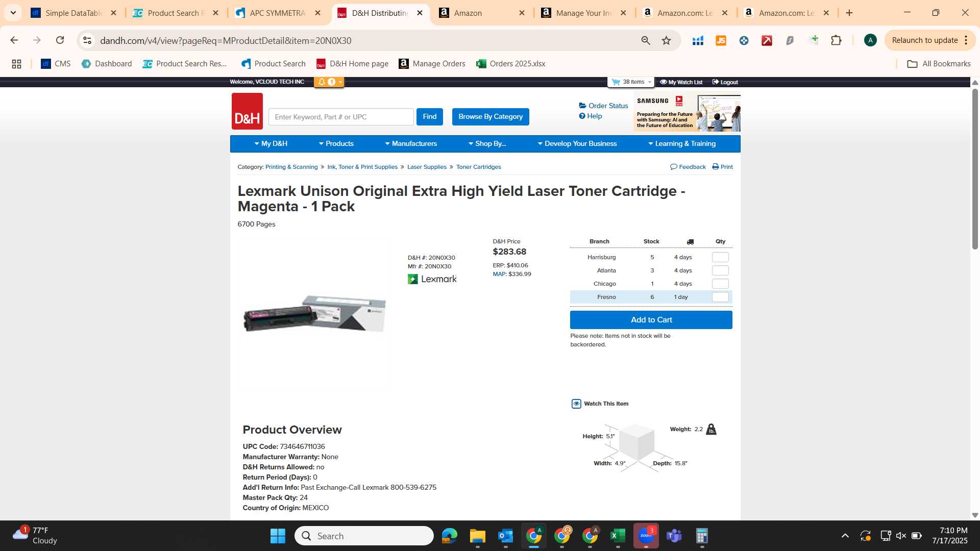Click the Lexmark brand logo
The image size is (980, 551).
pos(432,279)
